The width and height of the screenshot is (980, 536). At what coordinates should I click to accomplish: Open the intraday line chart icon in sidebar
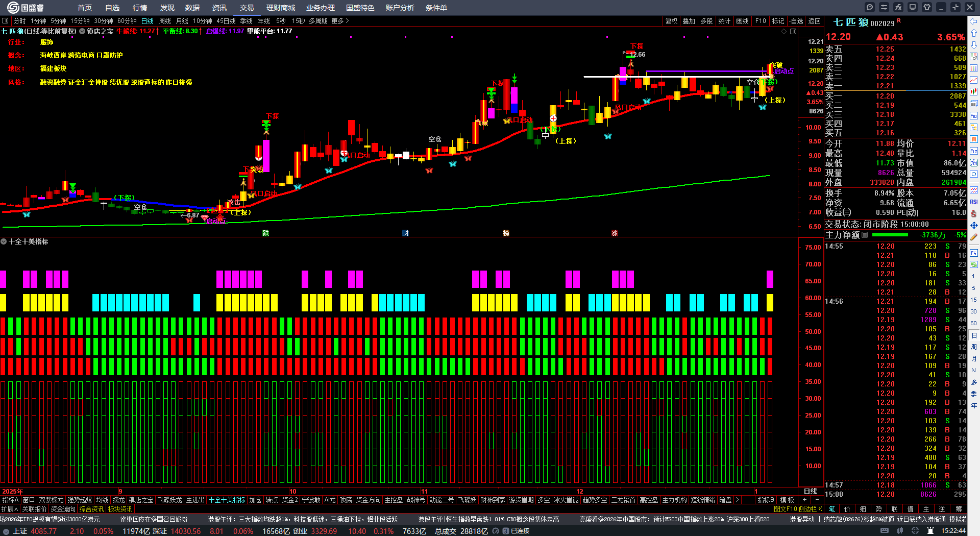974,80
